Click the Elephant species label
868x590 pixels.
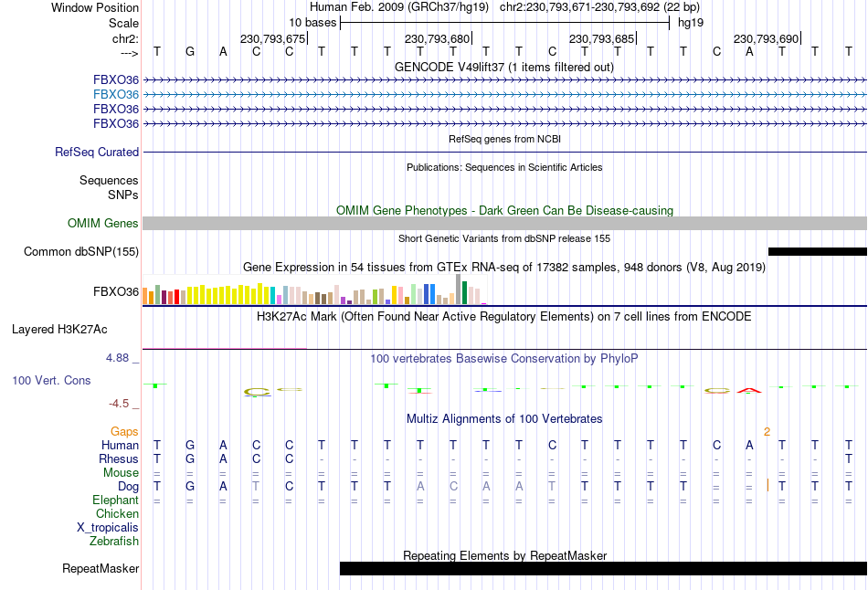(115, 500)
